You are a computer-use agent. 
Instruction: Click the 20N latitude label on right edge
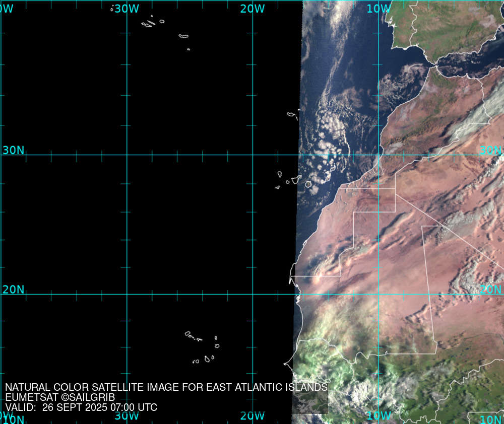[490, 290]
